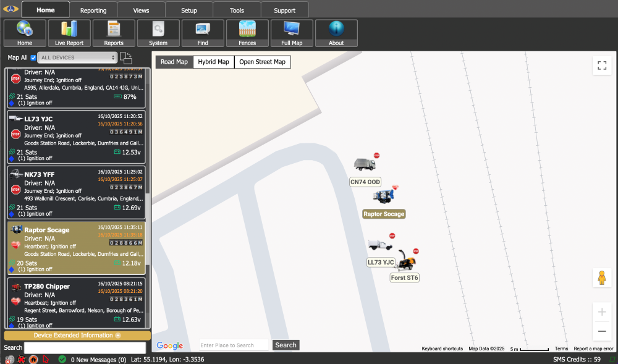Click the 493 Walkmill Crescent address text
Screen dimensions: 618x364
[83, 198]
